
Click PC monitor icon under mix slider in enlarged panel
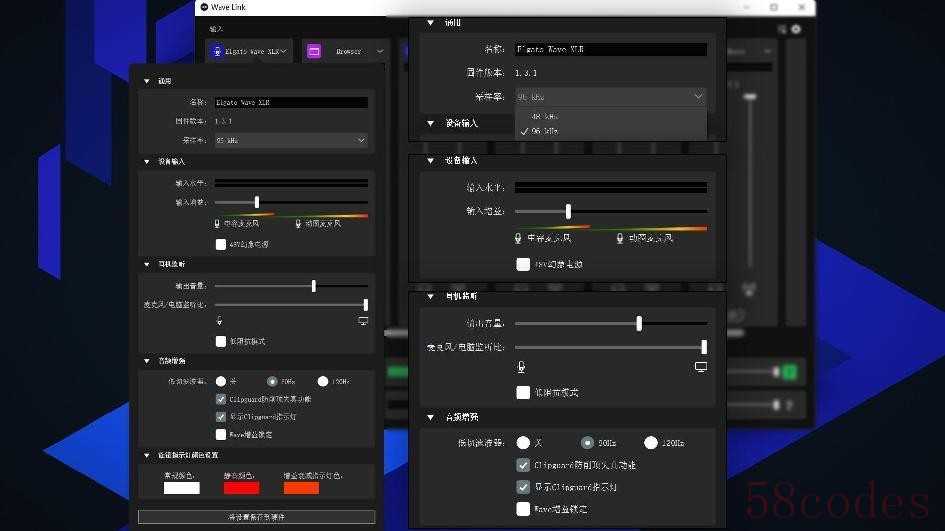(700, 367)
